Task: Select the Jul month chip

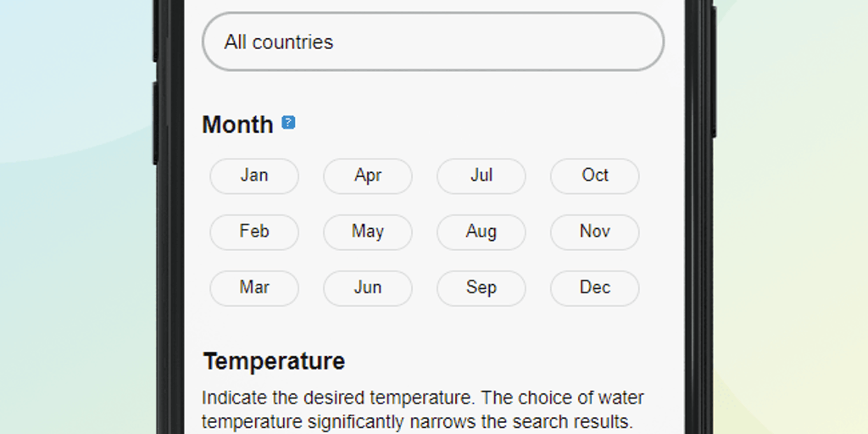Action: [x=481, y=175]
